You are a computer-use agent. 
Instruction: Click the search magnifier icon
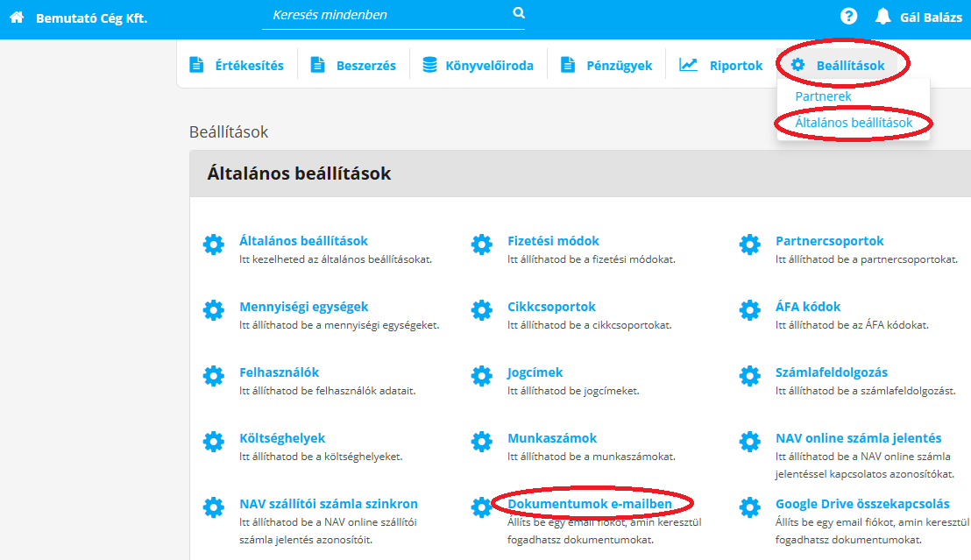point(519,12)
